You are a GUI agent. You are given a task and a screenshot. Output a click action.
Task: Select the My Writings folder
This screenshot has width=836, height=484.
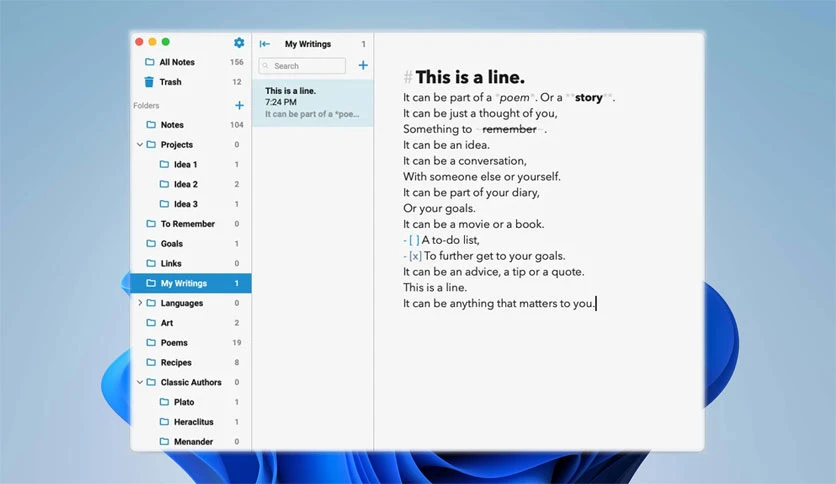coord(191,283)
